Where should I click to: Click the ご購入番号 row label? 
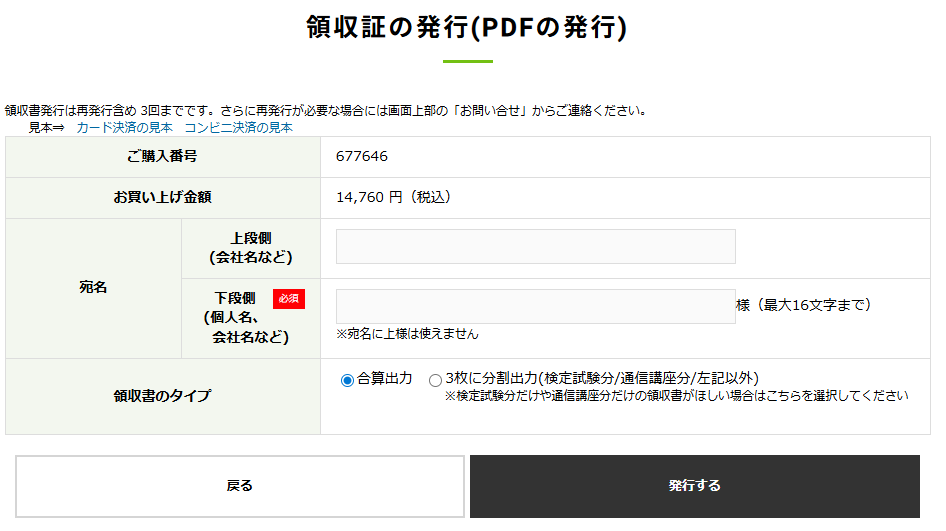(162, 157)
